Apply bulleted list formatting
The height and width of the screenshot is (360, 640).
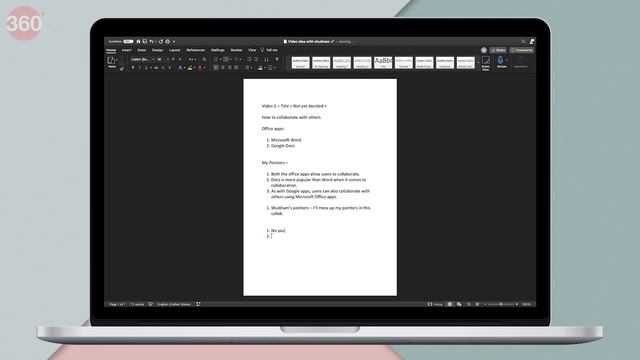[x=216, y=59]
